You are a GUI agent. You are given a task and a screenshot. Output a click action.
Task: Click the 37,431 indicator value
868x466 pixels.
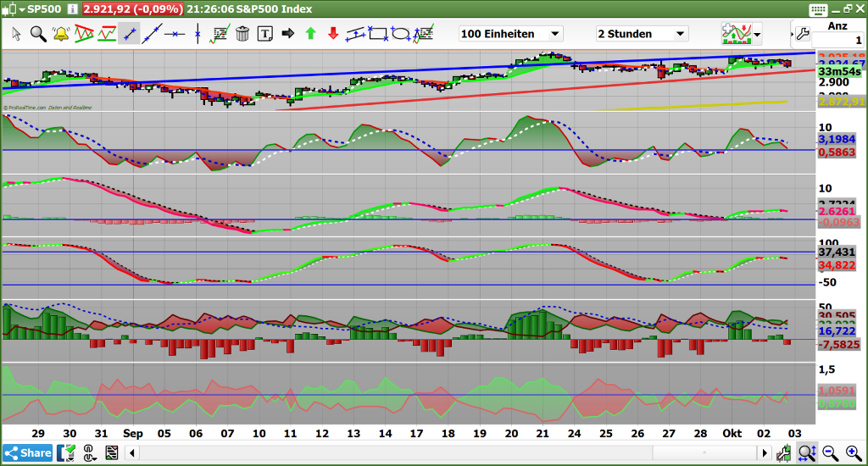(837, 252)
